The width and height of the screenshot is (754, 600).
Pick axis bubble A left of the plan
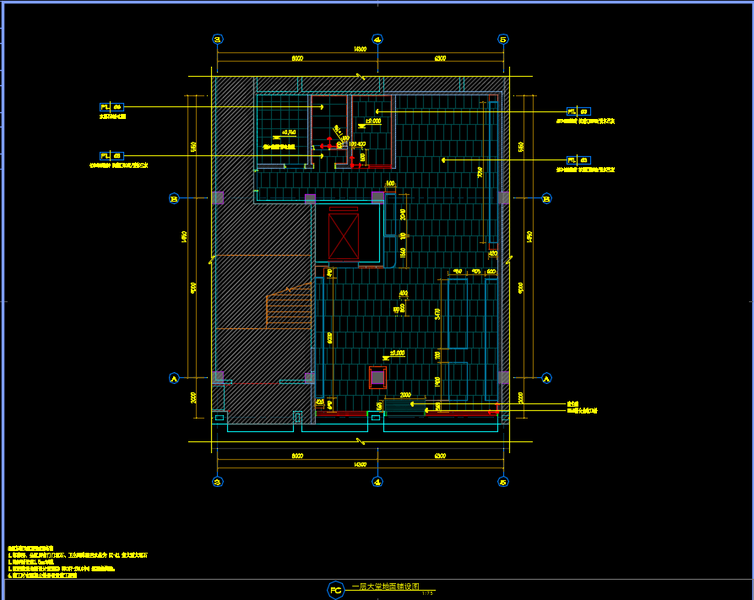(174, 378)
